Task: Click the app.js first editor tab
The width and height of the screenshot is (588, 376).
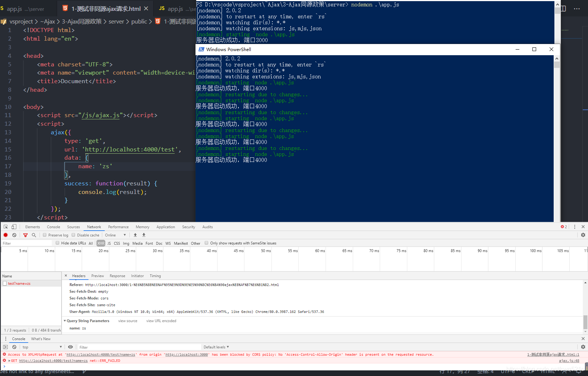Action: [x=26, y=9]
